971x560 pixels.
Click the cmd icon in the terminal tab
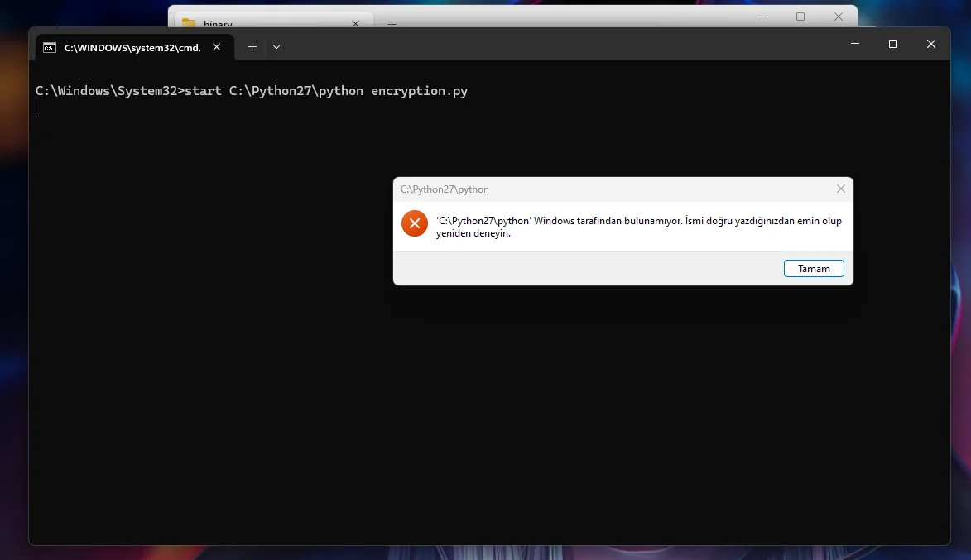pyautogui.click(x=50, y=47)
